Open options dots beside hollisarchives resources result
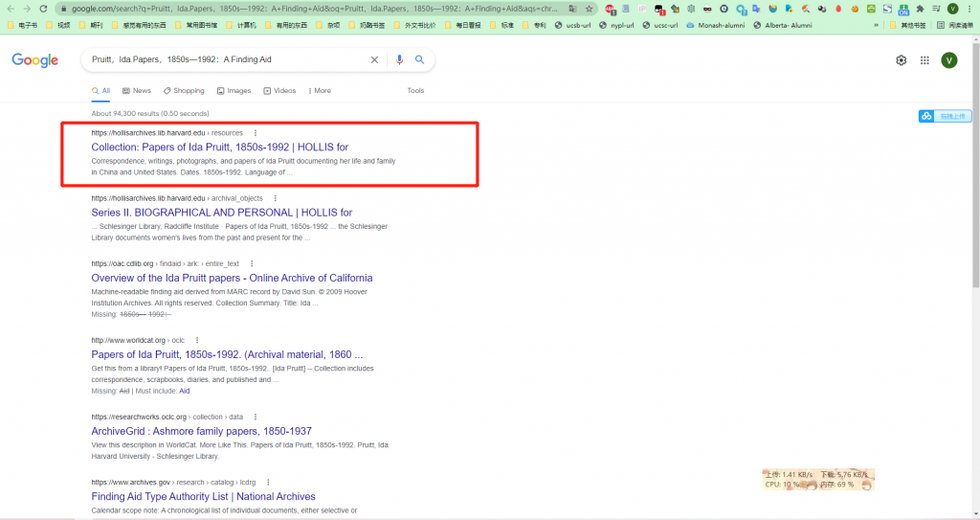 click(x=255, y=133)
